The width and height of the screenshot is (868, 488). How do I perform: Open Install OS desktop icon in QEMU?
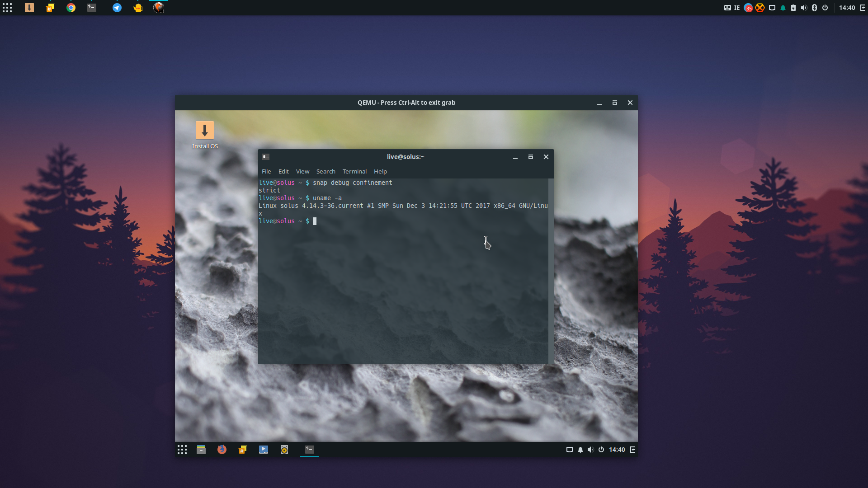click(205, 135)
